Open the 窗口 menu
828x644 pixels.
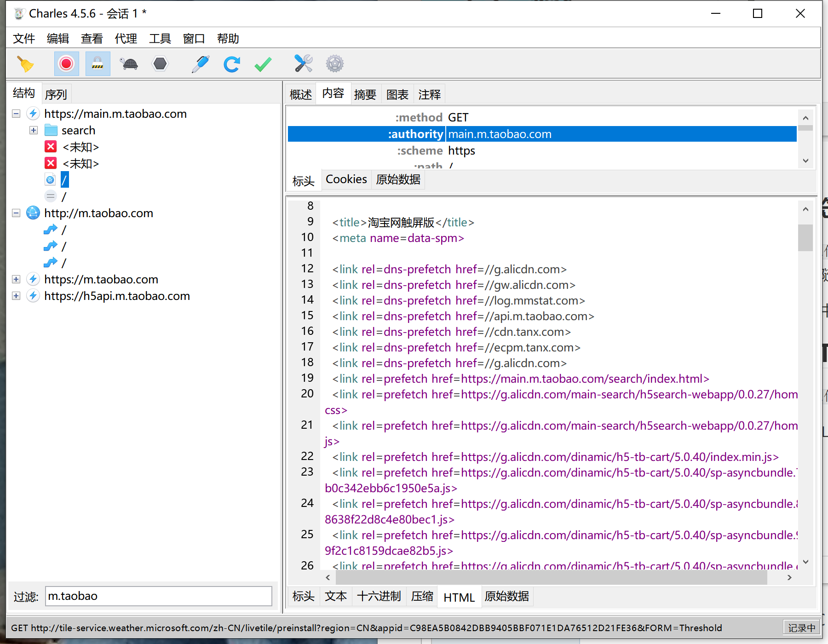pos(194,39)
